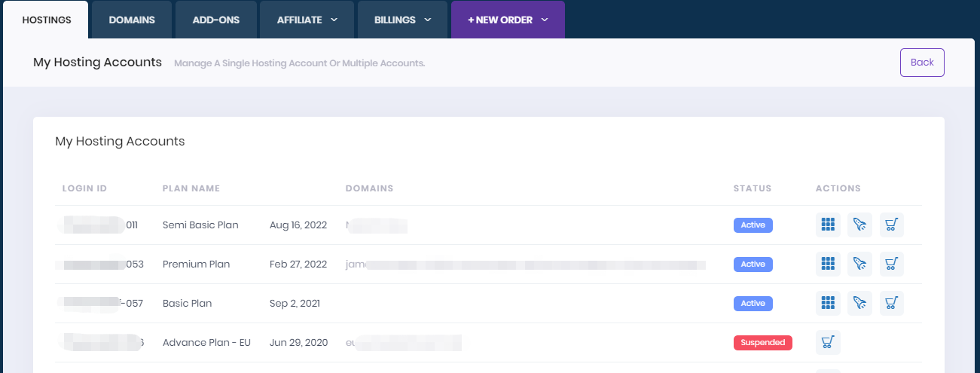This screenshot has width=980, height=373.
Task: Click cart icon in Basic Plan row
Action: tap(891, 303)
